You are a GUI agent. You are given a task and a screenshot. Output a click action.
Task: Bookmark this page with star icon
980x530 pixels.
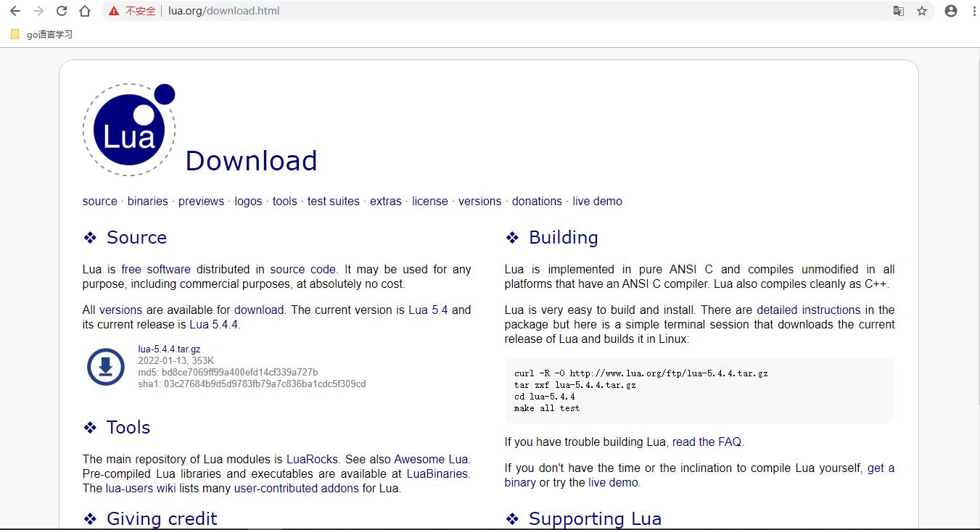(x=922, y=11)
